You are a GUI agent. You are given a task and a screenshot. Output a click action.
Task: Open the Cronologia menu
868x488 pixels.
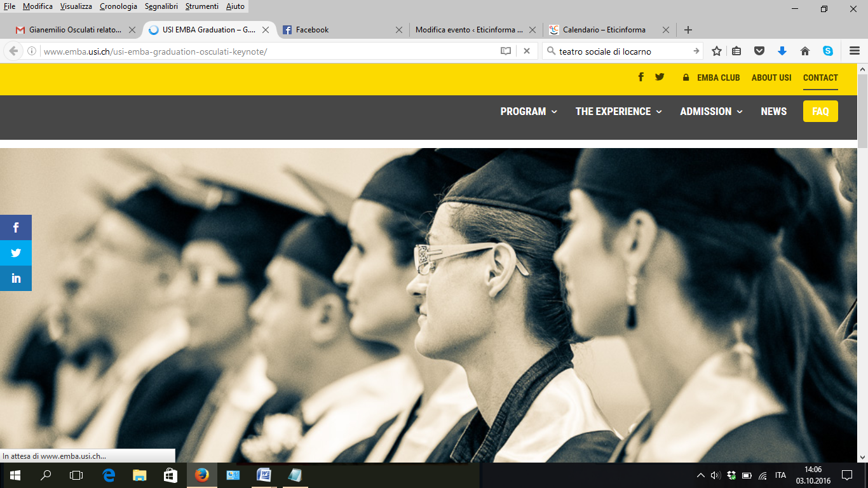tap(118, 6)
